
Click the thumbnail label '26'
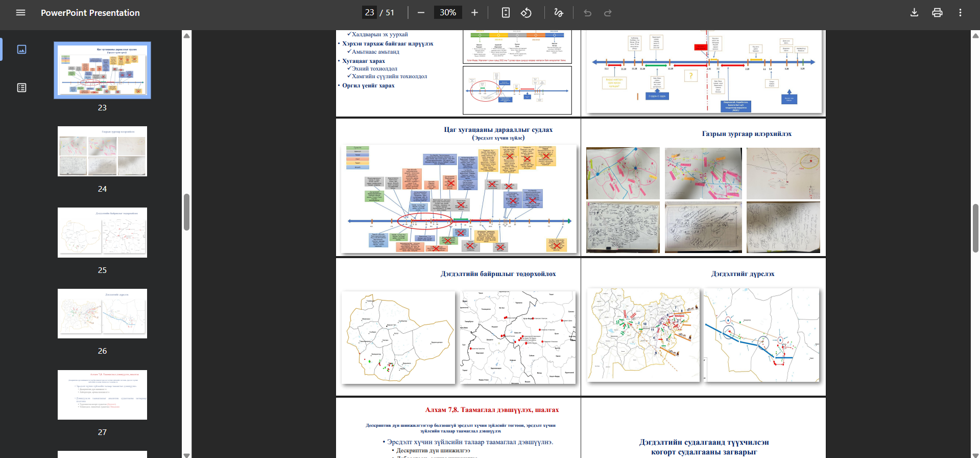pos(102,351)
